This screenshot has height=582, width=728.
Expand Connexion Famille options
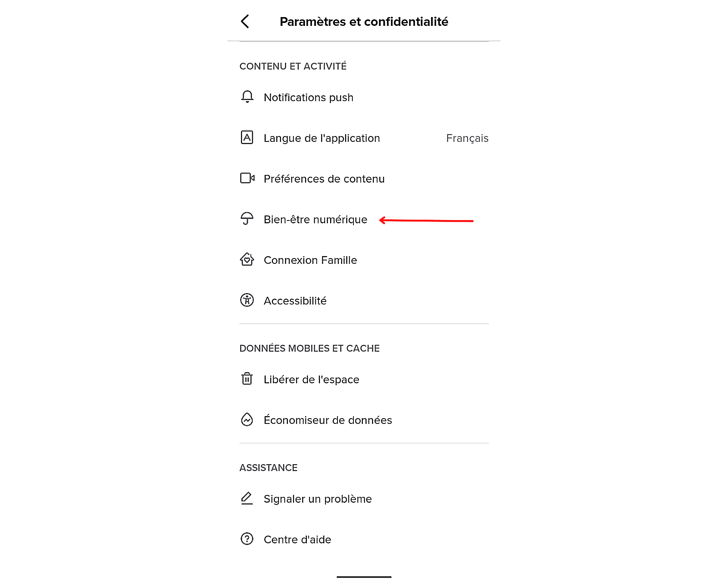point(310,259)
